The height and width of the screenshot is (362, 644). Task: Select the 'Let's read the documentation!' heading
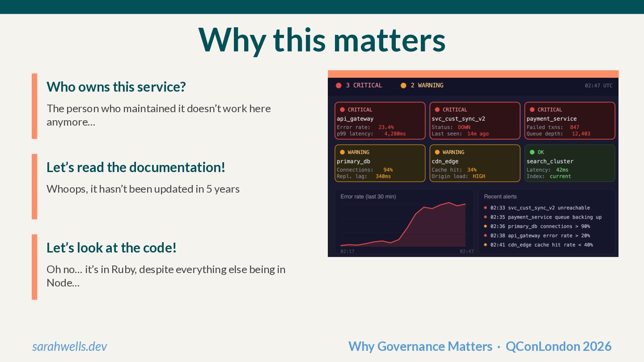click(x=136, y=167)
